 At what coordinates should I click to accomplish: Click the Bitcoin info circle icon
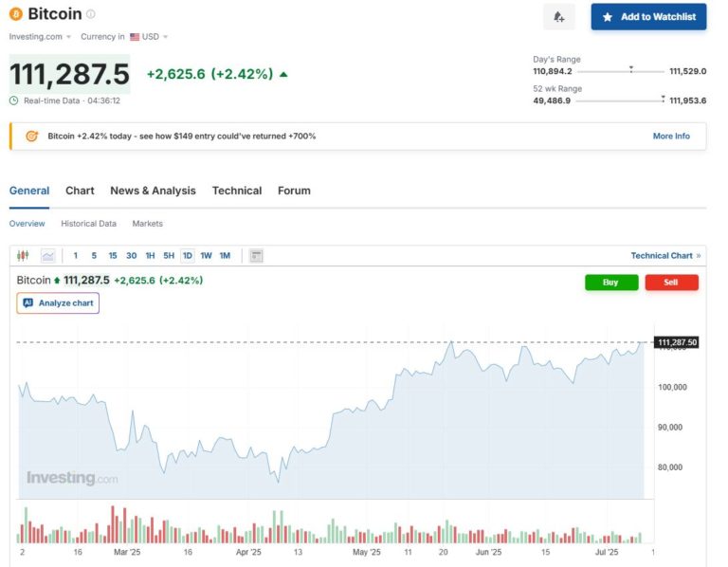[91, 14]
